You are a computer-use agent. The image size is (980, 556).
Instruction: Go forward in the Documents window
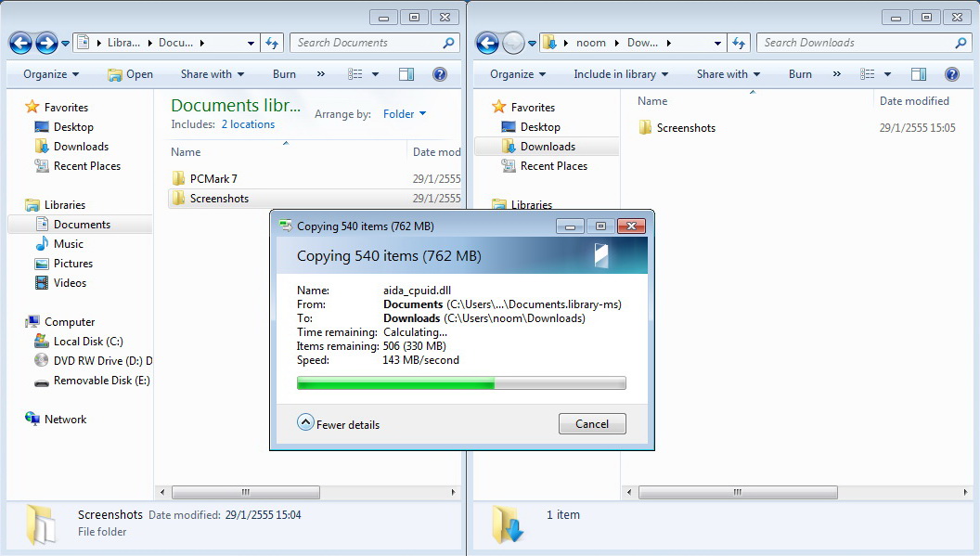click(x=46, y=43)
